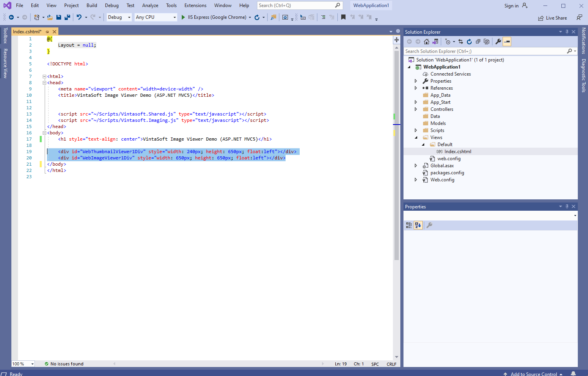Switch Properties panel to Categorized view
588x376 pixels.
[409, 225]
